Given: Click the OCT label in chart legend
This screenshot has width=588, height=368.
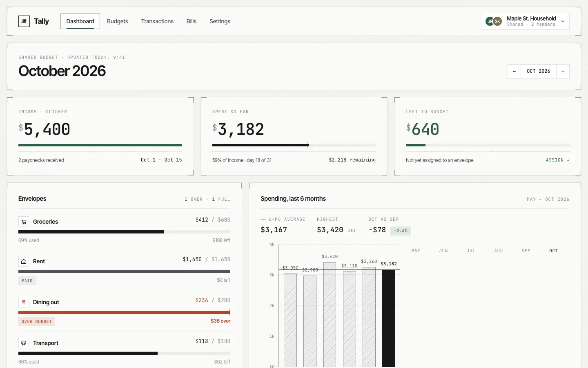Looking at the screenshot, I should coord(554,251).
